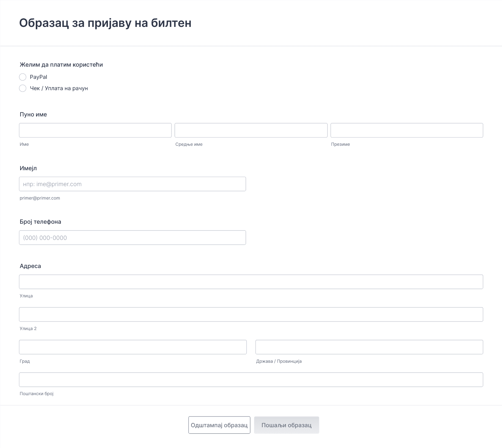Focus the Имејл email input

pyautogui.click(x=132, y=184)
